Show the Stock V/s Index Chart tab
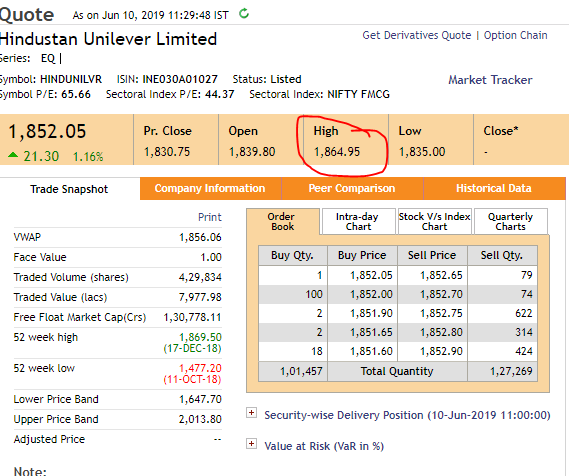Viewport: 582px width, 476px height. [x=434, y=222]
